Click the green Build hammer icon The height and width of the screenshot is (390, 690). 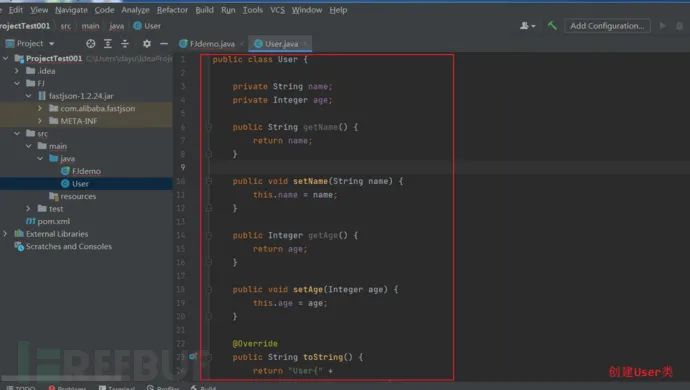552,26
